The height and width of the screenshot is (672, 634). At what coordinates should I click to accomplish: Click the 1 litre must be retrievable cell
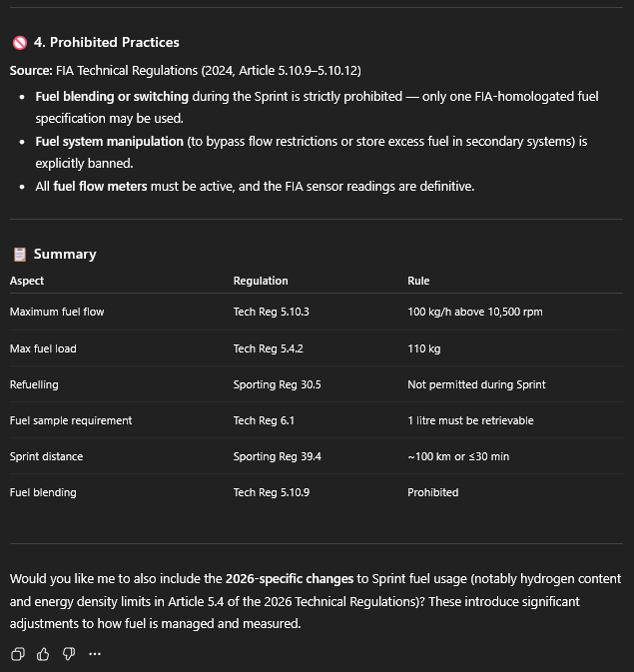470,420
